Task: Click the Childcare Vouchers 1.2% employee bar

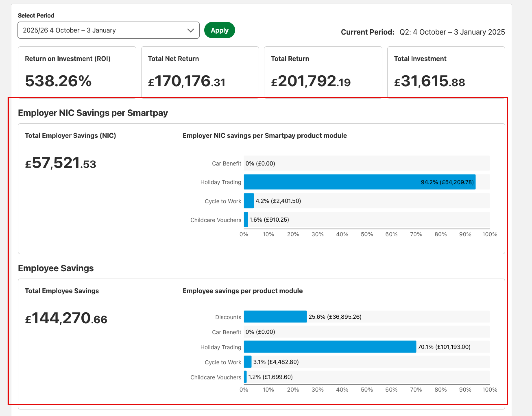Action: [245, 377]
